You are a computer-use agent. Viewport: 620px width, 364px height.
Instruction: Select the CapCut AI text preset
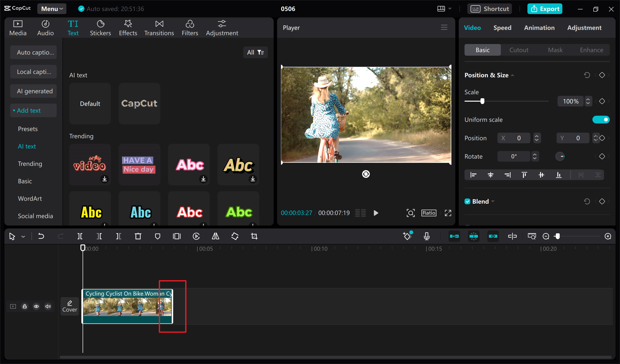coord(139,104)
